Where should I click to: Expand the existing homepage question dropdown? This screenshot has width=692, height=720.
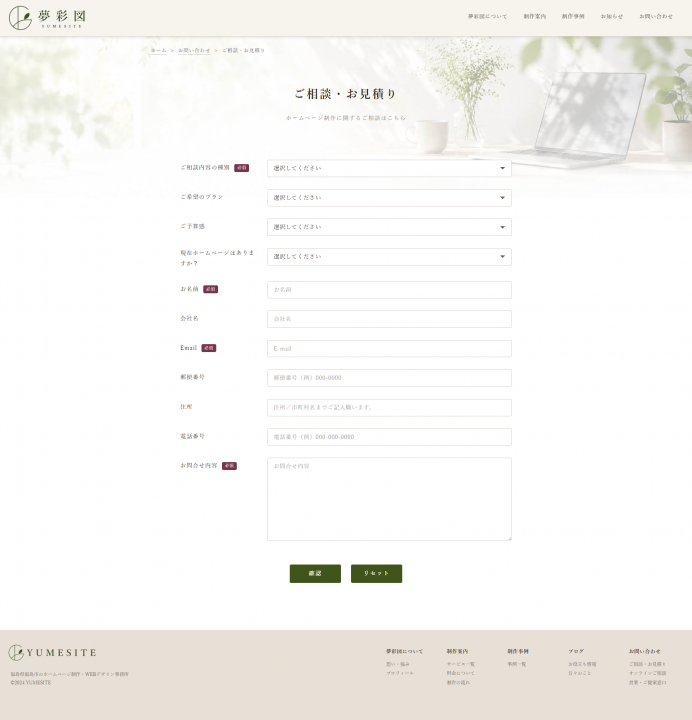389,257
